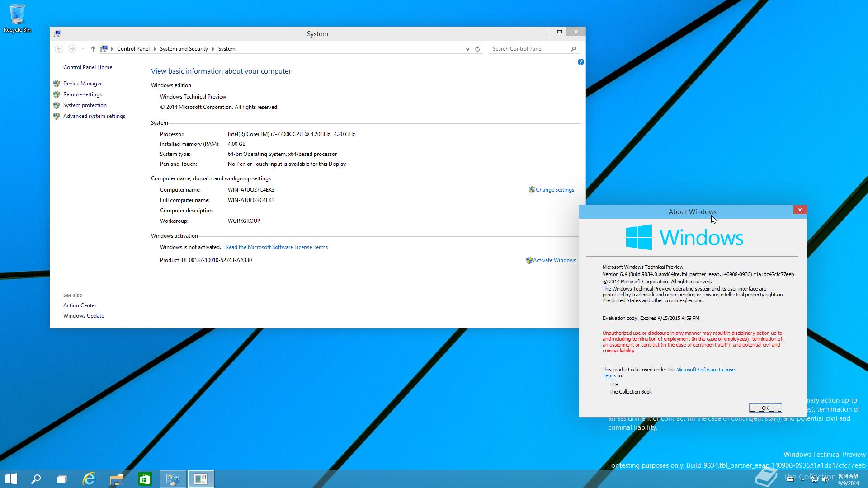Expand chevron after System and Security breadcrumb
This screenshot has width=868, height=488.
[213, 49]
